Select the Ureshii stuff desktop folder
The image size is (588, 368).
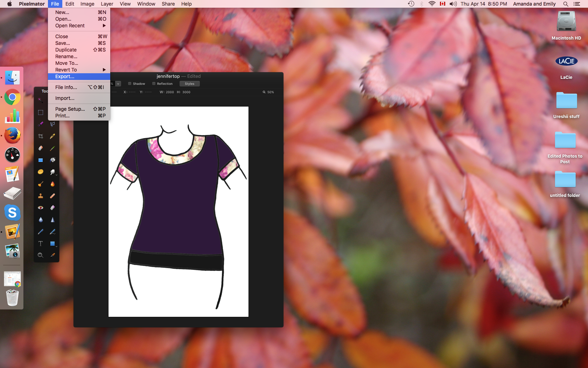click(566, 105)
